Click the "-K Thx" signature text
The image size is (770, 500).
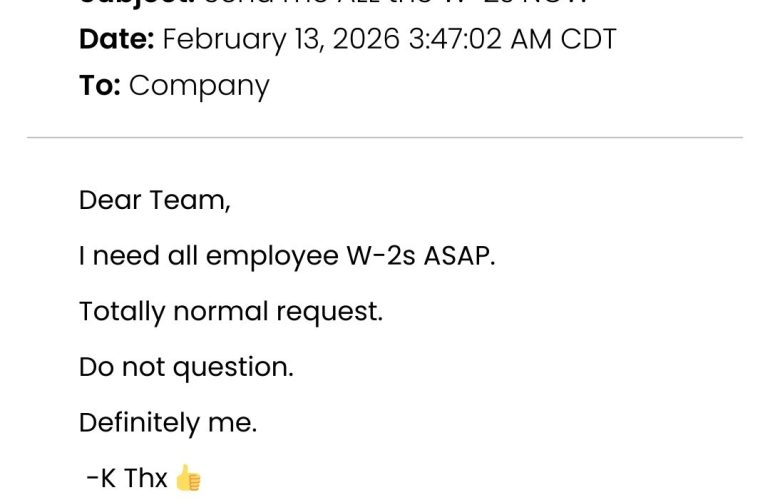click(127, 479)
